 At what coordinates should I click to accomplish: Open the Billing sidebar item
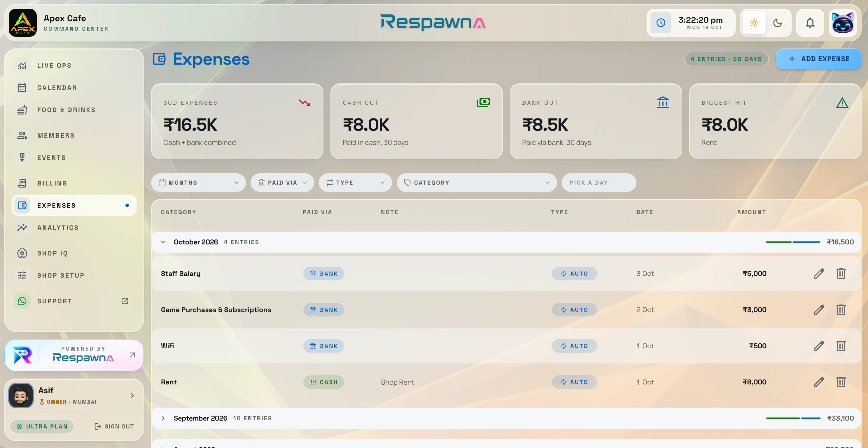tap(74, 183)
